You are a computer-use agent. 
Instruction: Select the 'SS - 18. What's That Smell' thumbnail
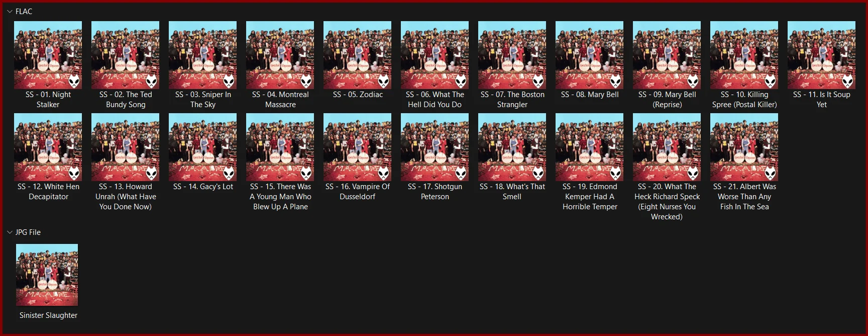pyautogui.click(x=512, y=147)
